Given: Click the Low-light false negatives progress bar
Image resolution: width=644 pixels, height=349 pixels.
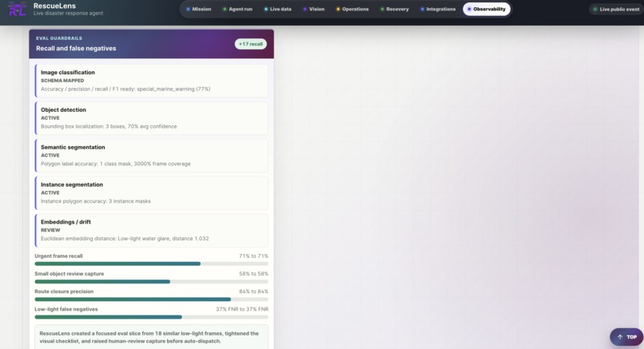Looking at the screenshot, I should coord(152,317).
